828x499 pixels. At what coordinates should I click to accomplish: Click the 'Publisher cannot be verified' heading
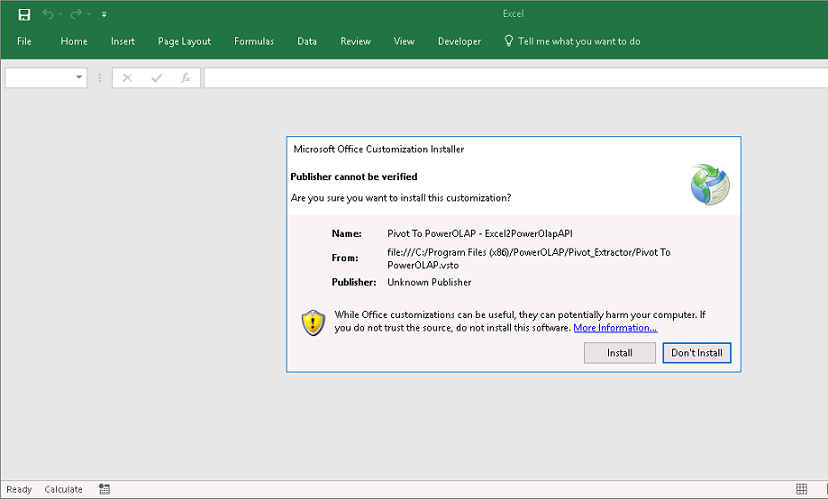click(354, 177)
